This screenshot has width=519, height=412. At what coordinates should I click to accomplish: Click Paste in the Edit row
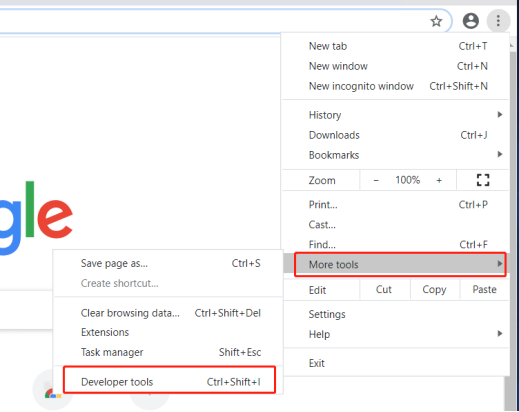(x=484, y=289)
